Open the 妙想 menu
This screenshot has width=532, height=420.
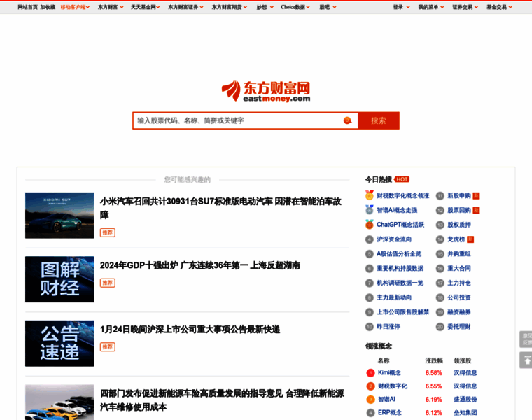(265, 7)
